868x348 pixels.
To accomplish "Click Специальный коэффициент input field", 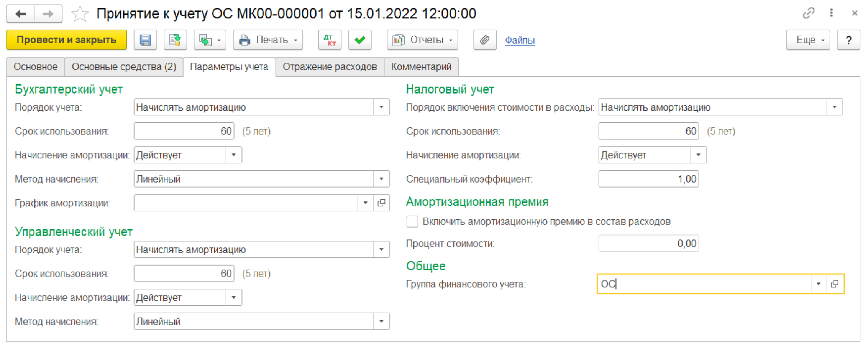I will point(648,179).
